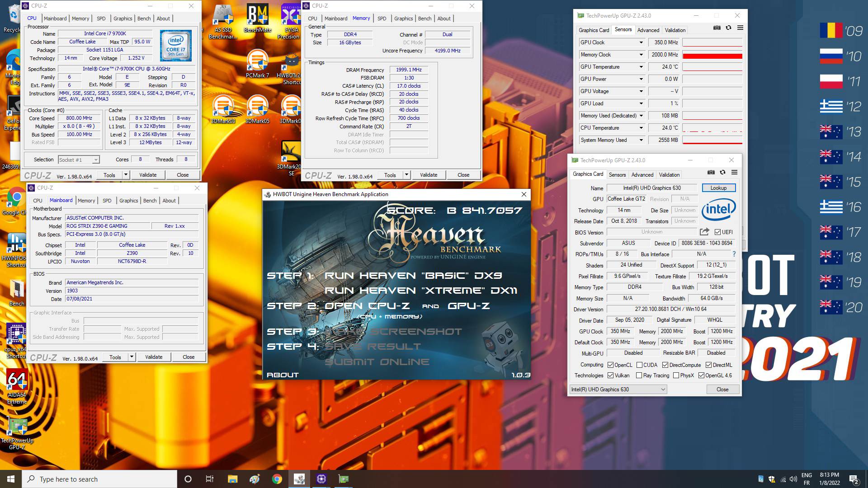Open the hamburger menu in GPU-Z Sensors window
868x488 pixels.
(x=740, y=28)
